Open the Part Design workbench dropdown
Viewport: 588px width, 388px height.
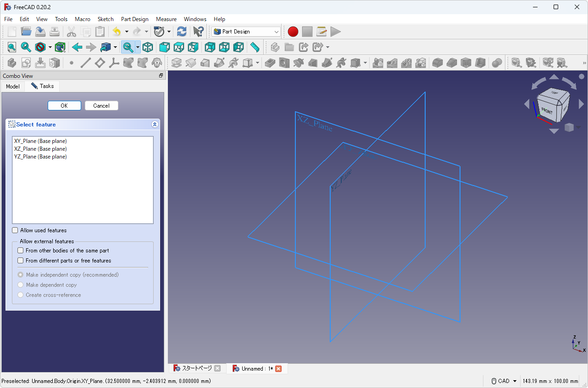point(246,32)
